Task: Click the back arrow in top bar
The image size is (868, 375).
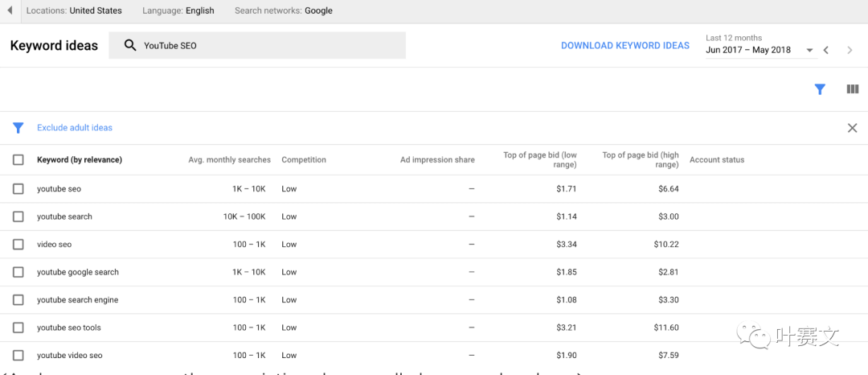Action: point(10,10)
